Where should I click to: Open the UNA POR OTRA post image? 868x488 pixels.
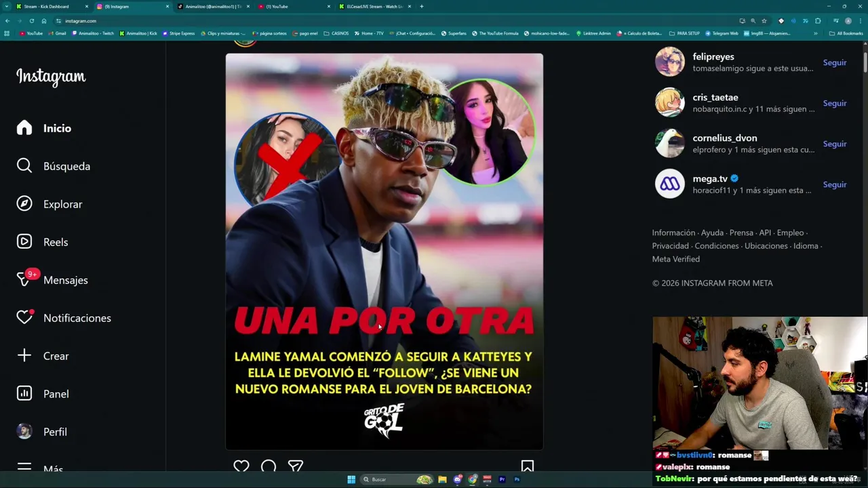tap(384, 251)
